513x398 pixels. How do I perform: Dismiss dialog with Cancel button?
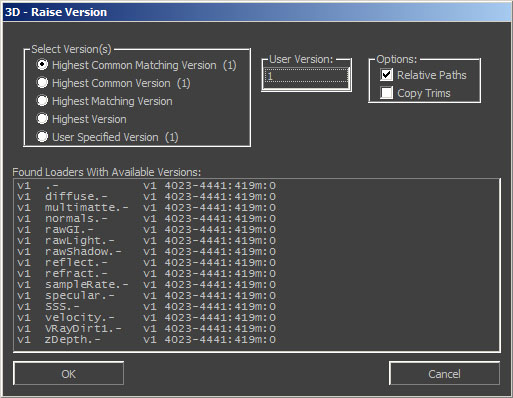(x=444, y=374)
